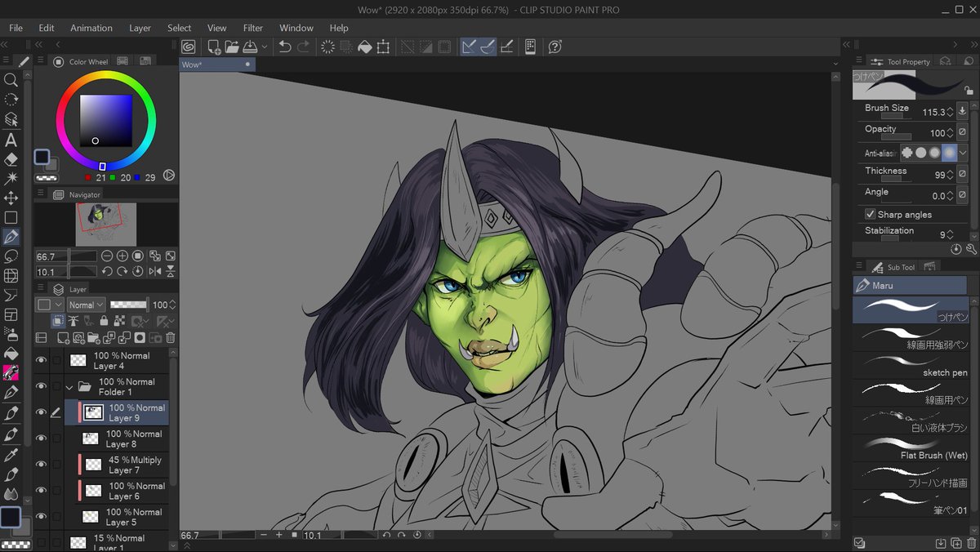Screen dimensions: 980x552
Task: Create a new canvas file
Action: pyautogui.click(x=214, y=47)
